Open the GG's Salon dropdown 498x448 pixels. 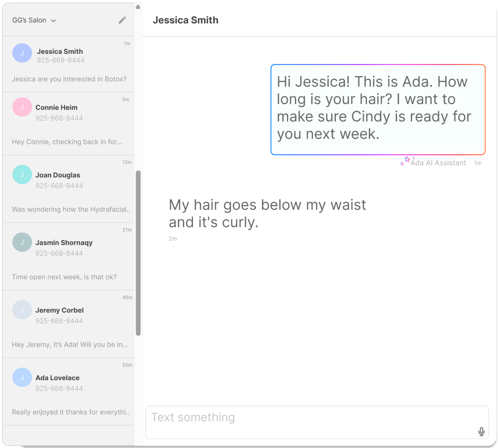click(34, 20)
